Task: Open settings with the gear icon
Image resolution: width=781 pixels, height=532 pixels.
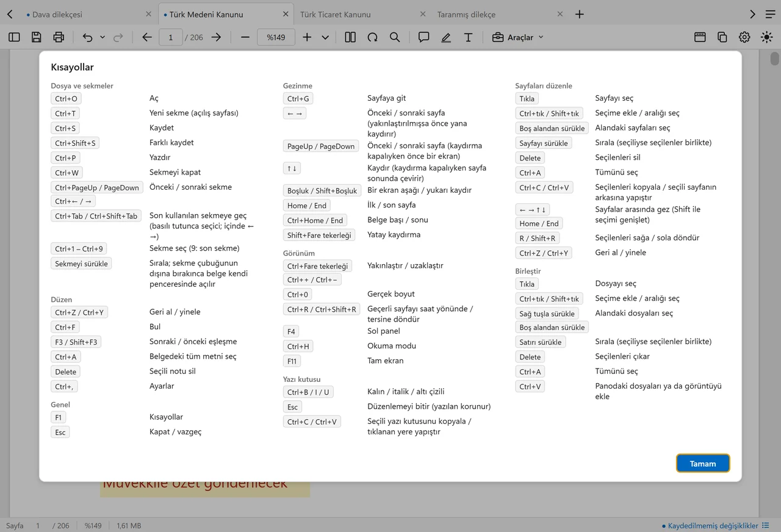Action: tap(744, 37)
